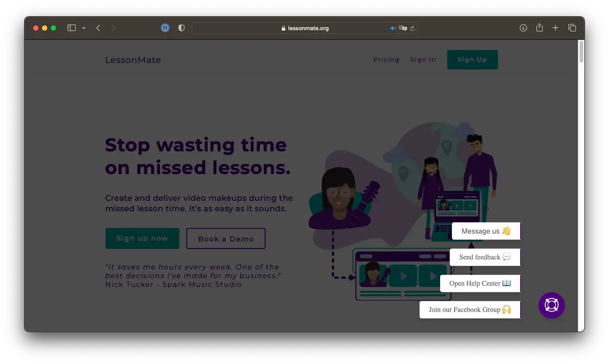609x364 pixels.
Task: Expand the sidebar tab group dropdown arrow
Action: click(84, 28)
